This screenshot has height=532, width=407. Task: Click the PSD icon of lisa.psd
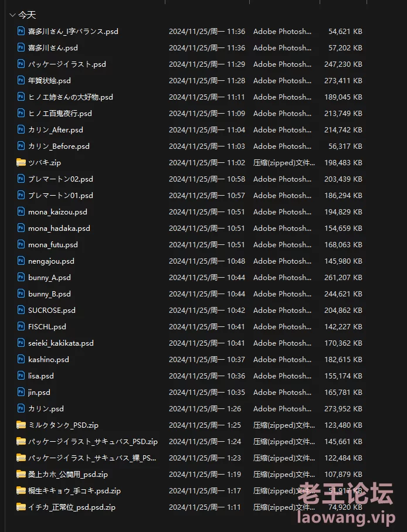21,376
